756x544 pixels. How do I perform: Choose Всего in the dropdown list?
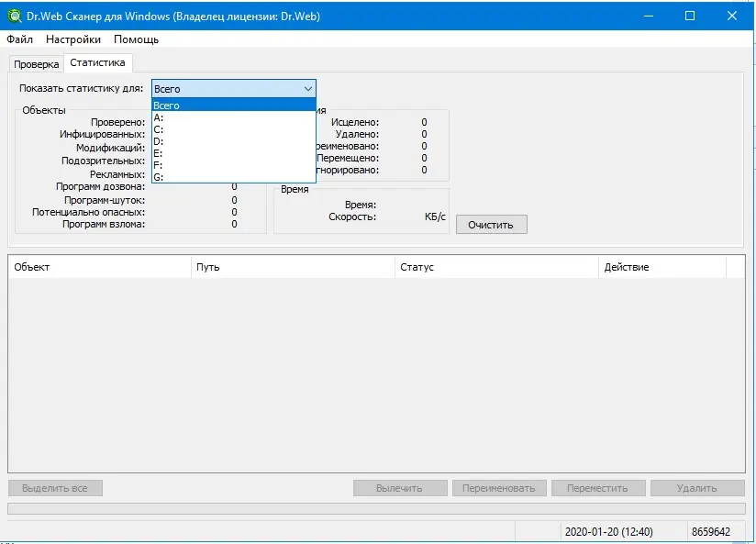coord(234,105)
